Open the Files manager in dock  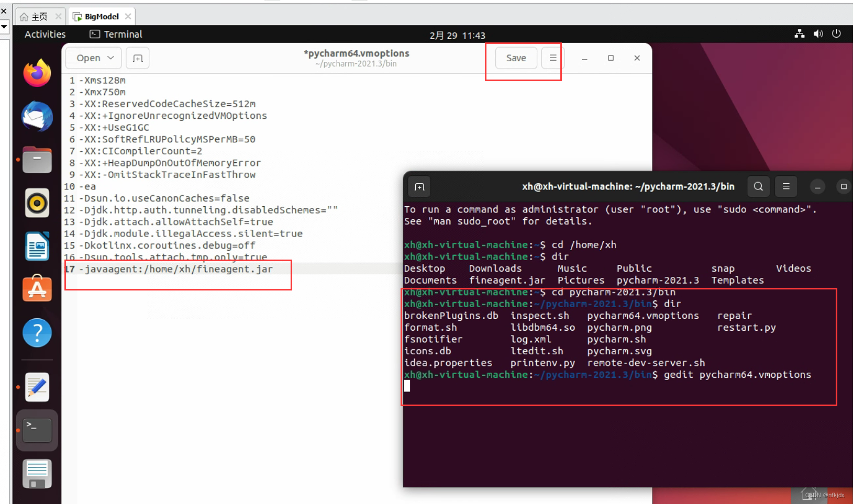(x=37, y=160)
